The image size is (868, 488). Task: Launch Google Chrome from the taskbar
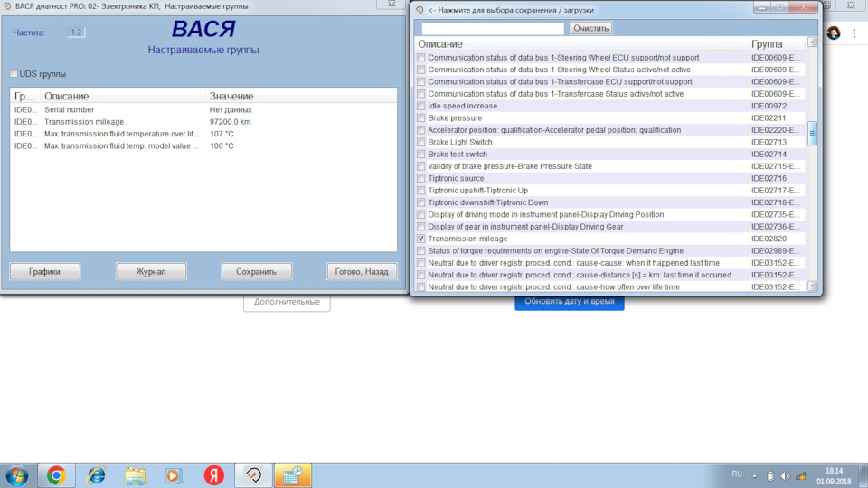[x=56, y=475]
